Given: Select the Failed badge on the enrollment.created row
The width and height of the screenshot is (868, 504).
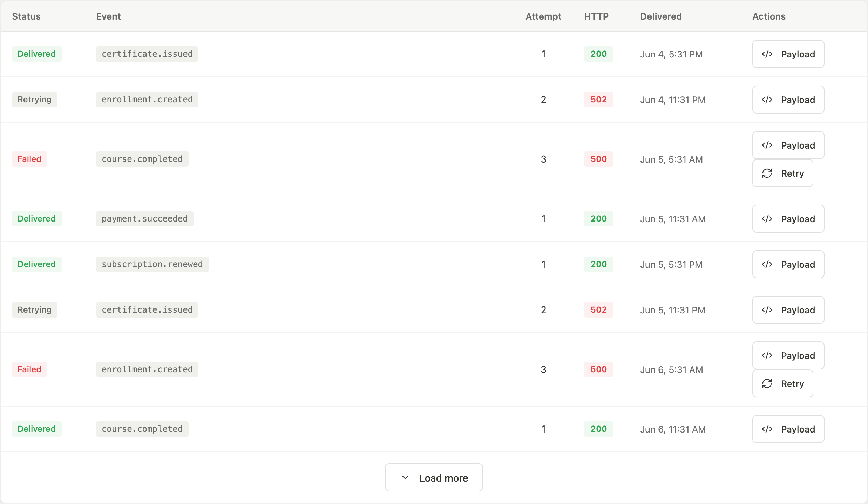Looking at the screenshot, I should click(29, 369).
